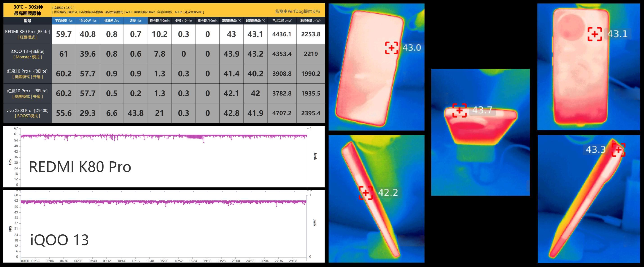Click the '监测由PerfDog提供支持' credit text
Screen dimensions: 644x267
tap(297, 11)
